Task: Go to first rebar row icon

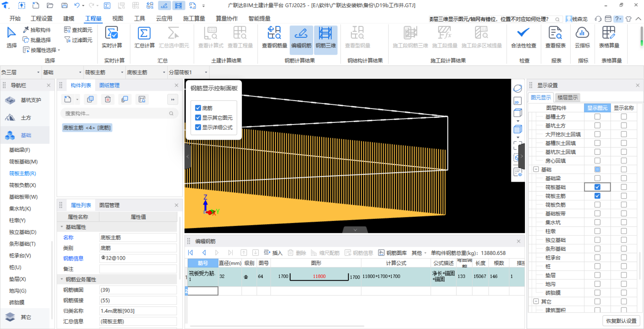Action: tap(191, 253)
